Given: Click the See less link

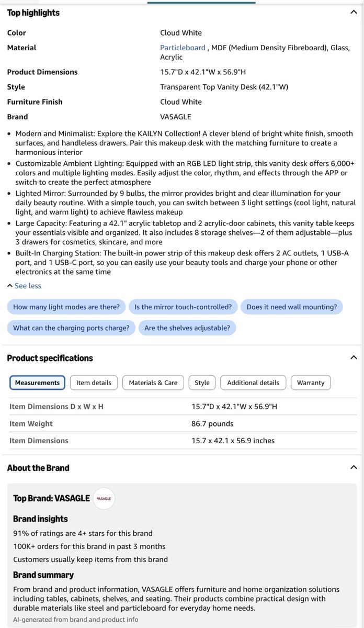Looking at the screenshot, I should tap(28, 286).
